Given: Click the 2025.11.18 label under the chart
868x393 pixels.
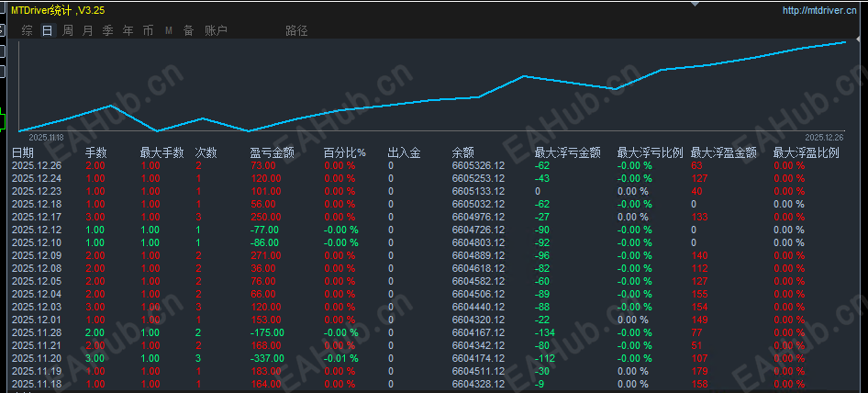Looking at the screenshot, I should click(46, 138).
